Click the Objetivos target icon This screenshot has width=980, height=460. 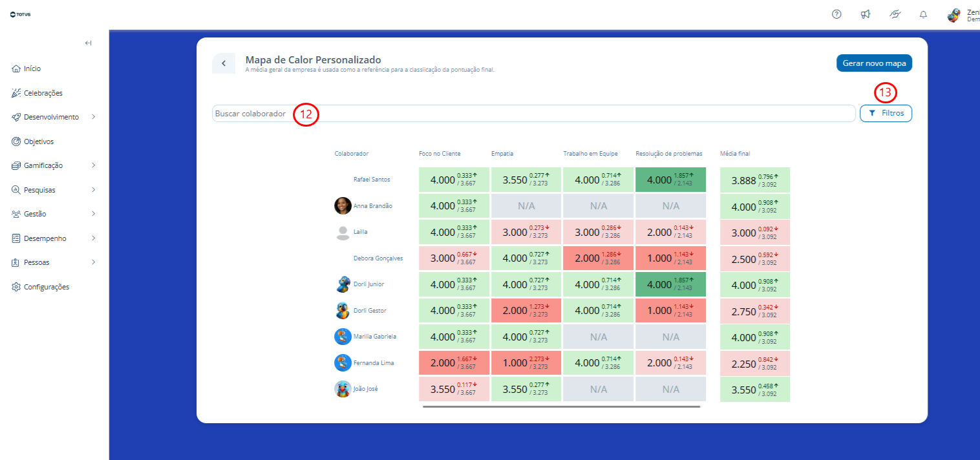click(16, 141)
